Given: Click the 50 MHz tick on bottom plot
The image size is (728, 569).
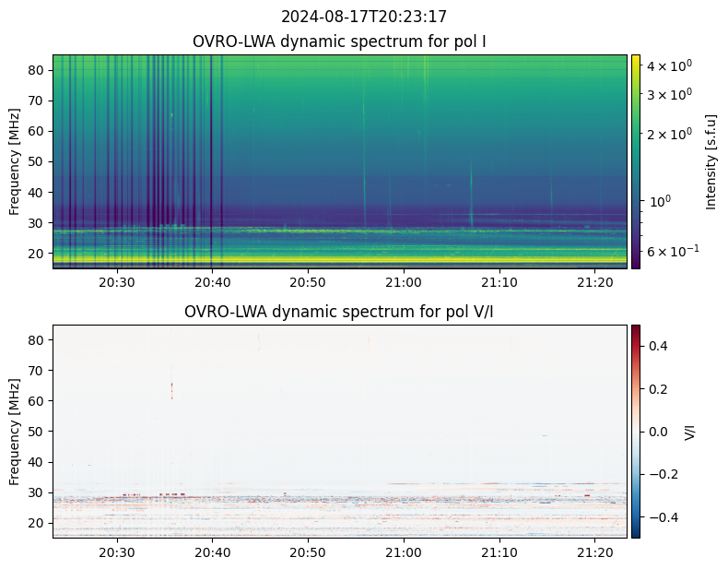Looking at the screenshot, I should [37, 432].
